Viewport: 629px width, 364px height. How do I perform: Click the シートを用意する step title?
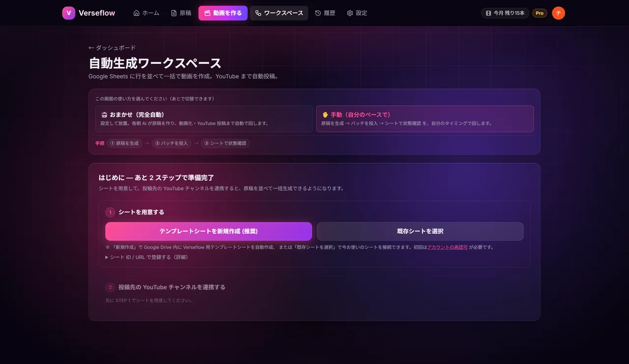(x=141, y=212)
